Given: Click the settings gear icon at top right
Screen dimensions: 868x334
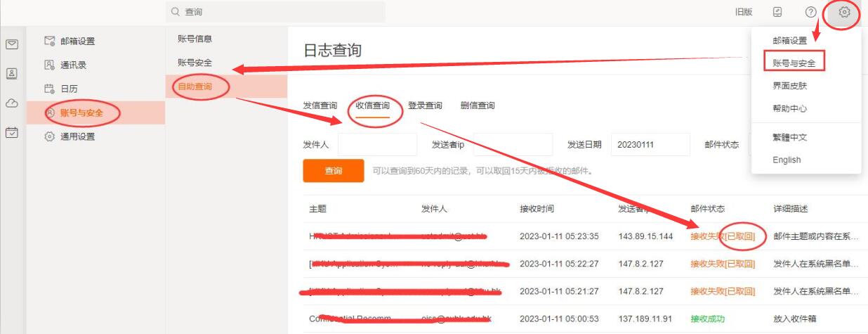Looking at the screenshot, I should point(844,12).
